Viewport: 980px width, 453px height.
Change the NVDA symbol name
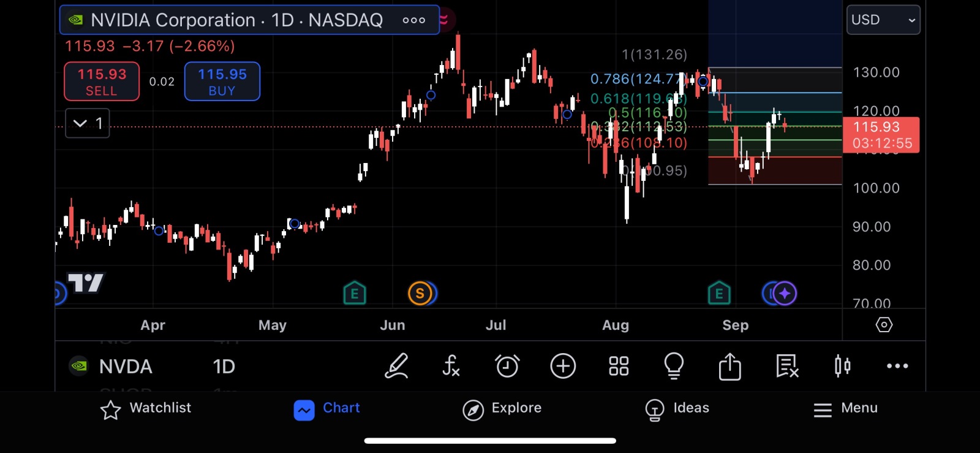tap(126, 367)
